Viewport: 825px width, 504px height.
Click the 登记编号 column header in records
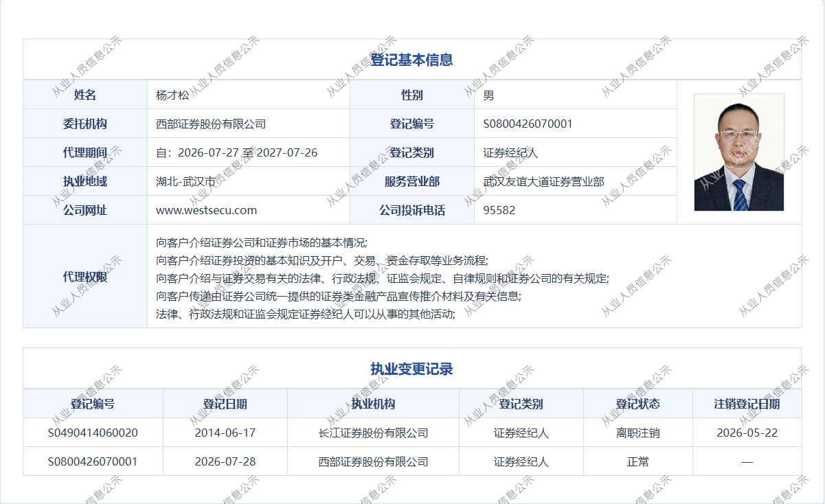93,404
